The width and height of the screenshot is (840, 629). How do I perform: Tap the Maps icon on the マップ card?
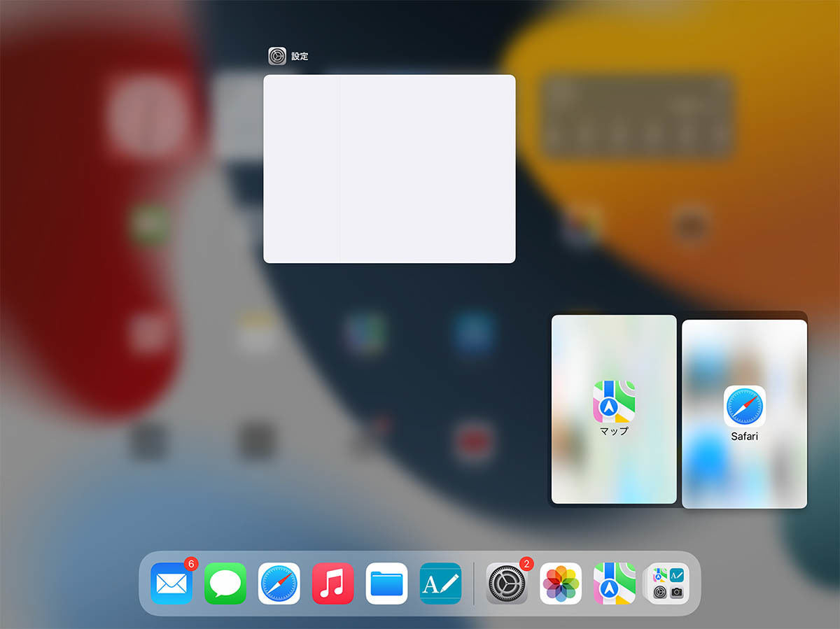click(615, 402)
